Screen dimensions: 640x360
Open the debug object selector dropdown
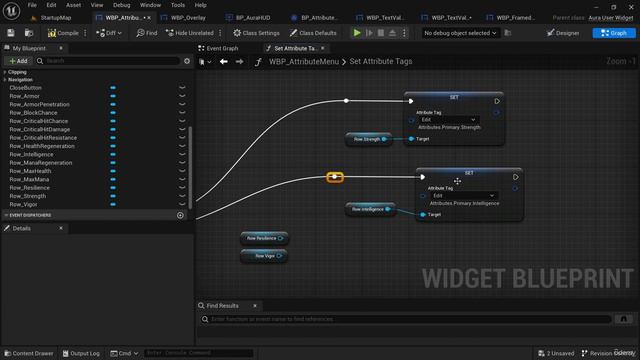click(x=460, y=33)
